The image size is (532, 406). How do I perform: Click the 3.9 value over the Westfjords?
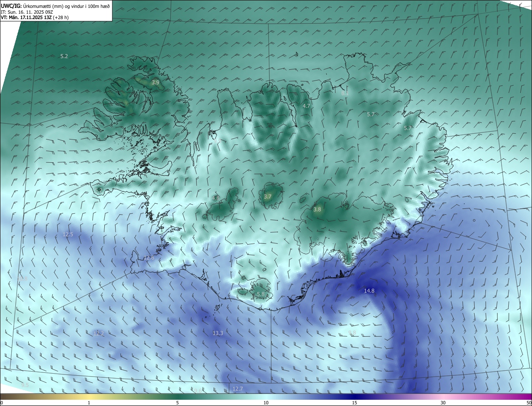coord(155,83)
